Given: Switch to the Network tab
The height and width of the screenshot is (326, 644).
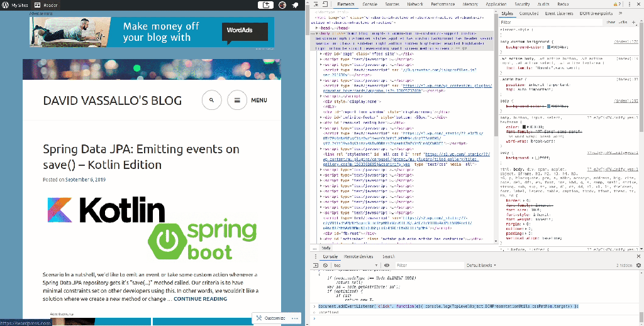Looking at the screenshot, I should tap(415, 4).
